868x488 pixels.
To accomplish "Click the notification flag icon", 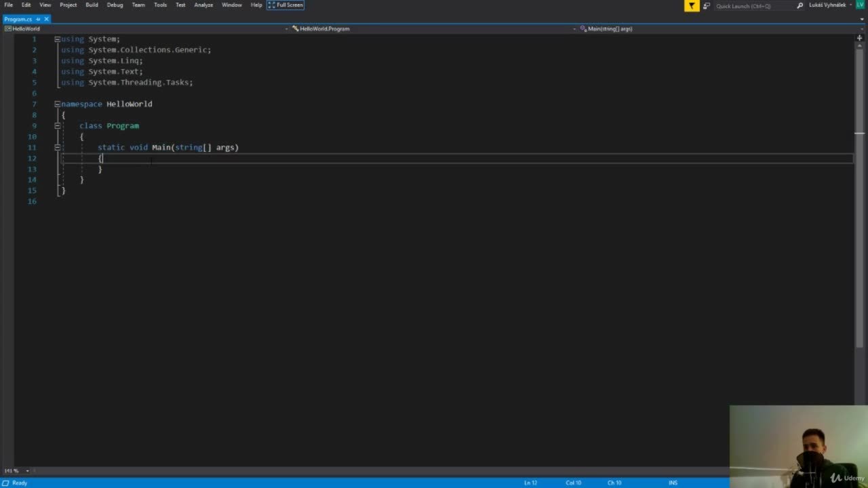I will [692, 5].
